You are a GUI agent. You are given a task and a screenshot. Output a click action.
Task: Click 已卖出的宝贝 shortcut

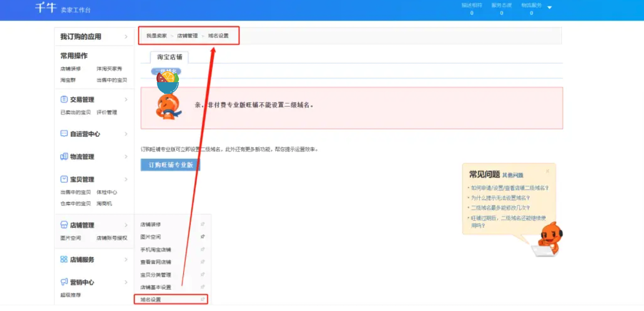75,112
